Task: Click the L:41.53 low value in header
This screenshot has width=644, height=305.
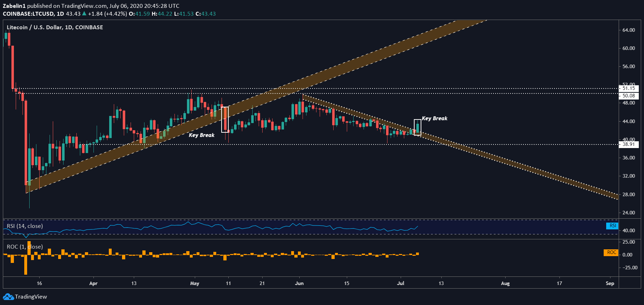Action: tap(184, 14)
